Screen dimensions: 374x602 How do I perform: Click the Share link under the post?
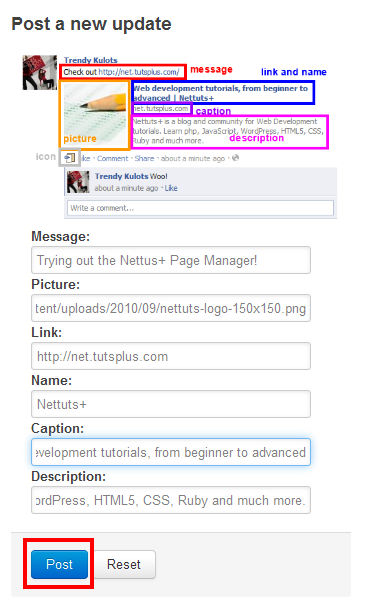[144, 159]
